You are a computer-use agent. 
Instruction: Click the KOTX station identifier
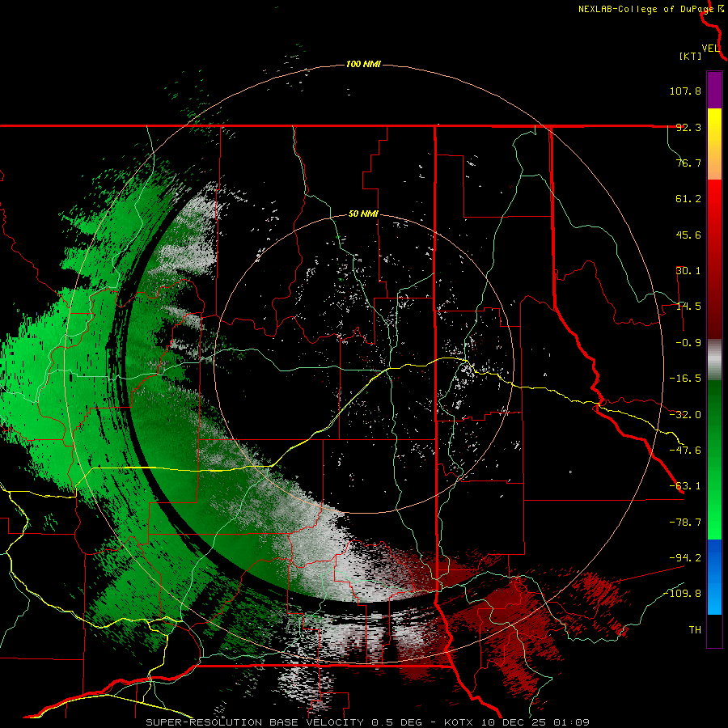click(459, 722)
